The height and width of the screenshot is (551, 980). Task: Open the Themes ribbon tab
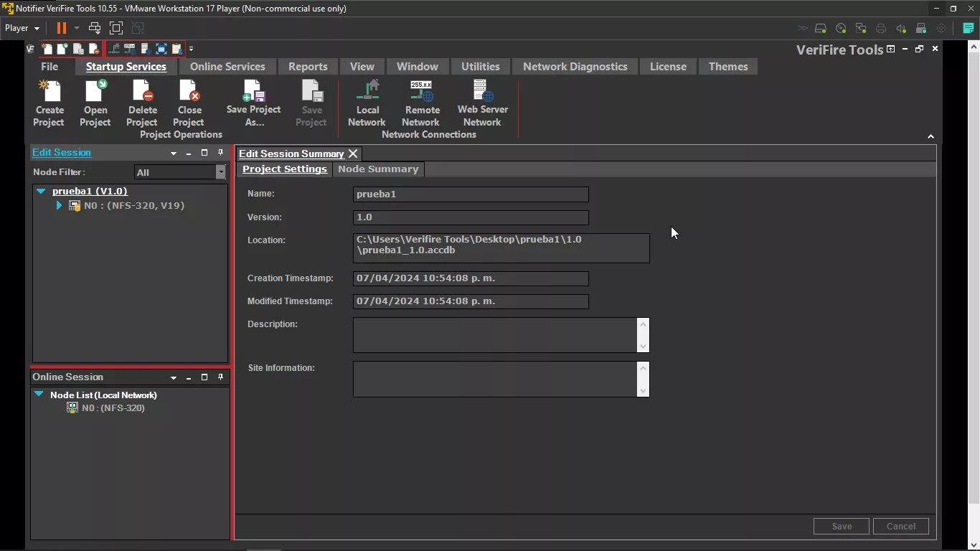[728, 67]
